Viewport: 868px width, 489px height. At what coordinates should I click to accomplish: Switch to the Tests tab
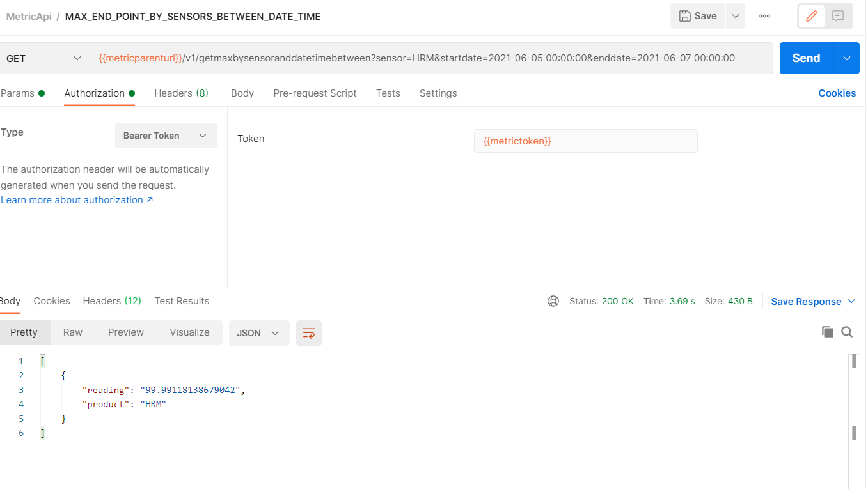click(388, 93)
